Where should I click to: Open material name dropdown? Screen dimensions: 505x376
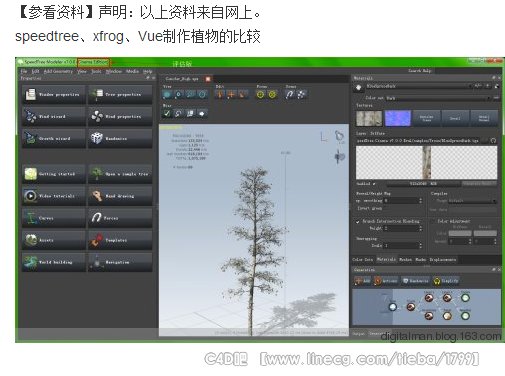(419, 86)
